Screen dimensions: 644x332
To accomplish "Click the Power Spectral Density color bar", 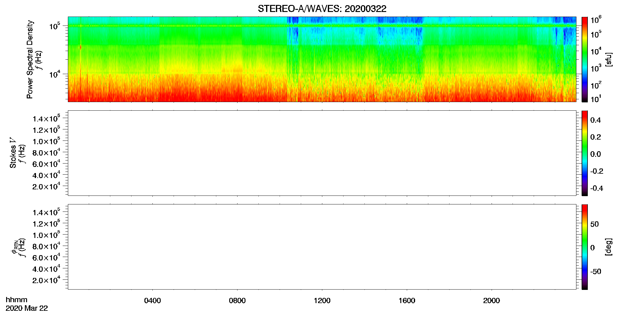I will click(585, 59).
